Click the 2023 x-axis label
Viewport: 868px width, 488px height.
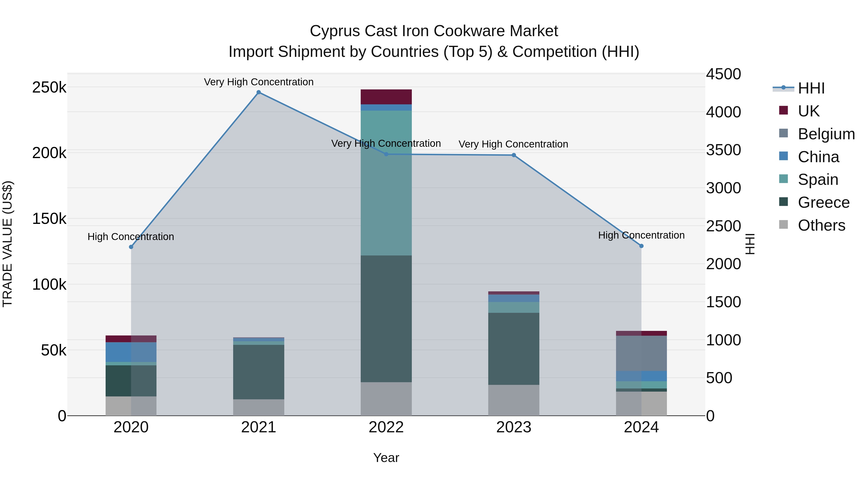click(x=514, y=427)
